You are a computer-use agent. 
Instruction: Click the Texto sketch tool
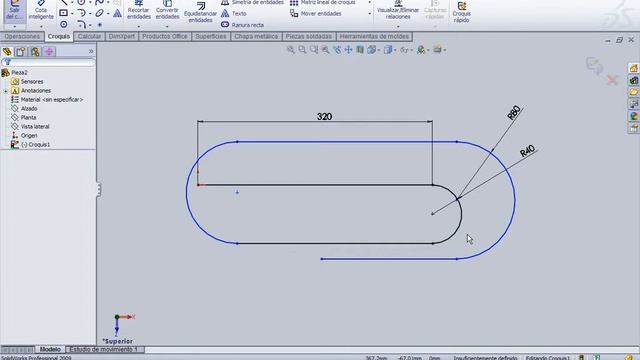pyautogui.click(x=233, y=13)
